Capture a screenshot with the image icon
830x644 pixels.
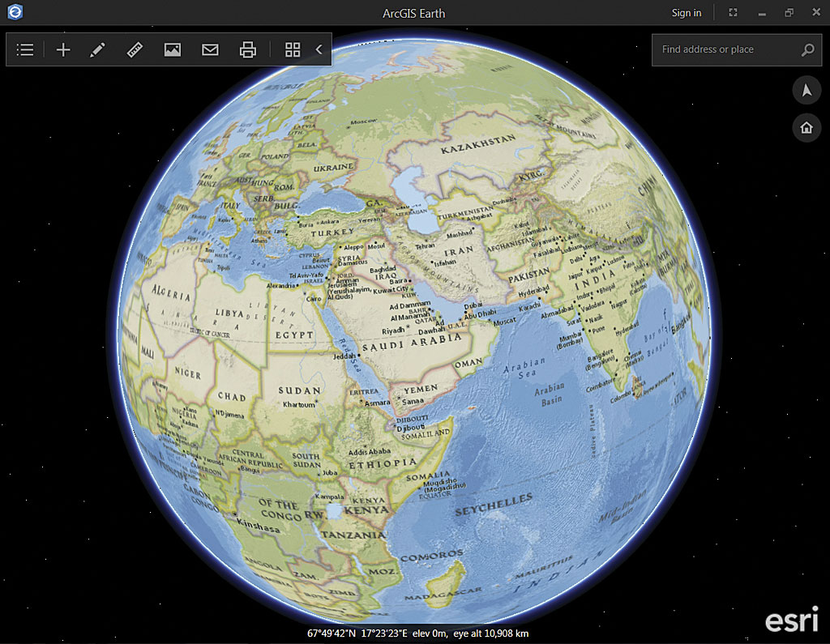[172, 49]
